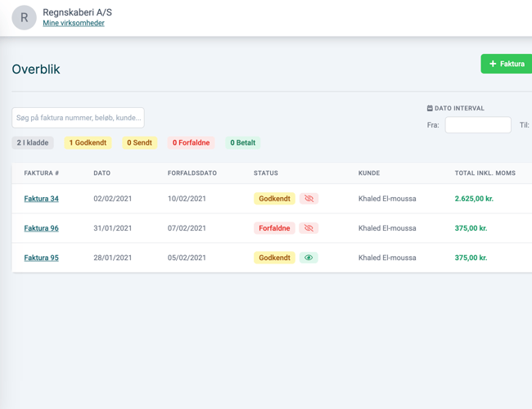Toggle hidden-eye icon on Faktura 96 row
Viewport: 532px width, 409px height.
click(309, 228)
